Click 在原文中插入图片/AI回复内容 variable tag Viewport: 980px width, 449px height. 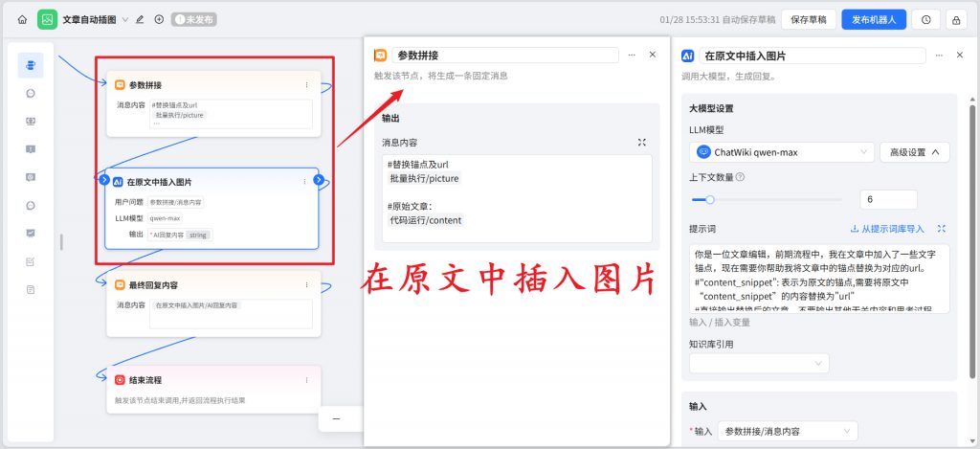point(197,305)
